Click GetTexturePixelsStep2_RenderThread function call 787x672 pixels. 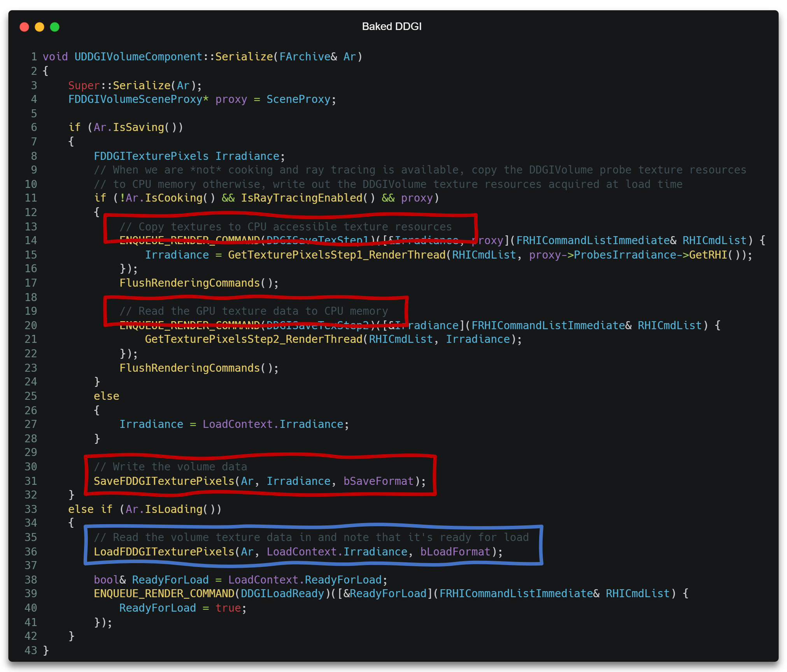253,339
